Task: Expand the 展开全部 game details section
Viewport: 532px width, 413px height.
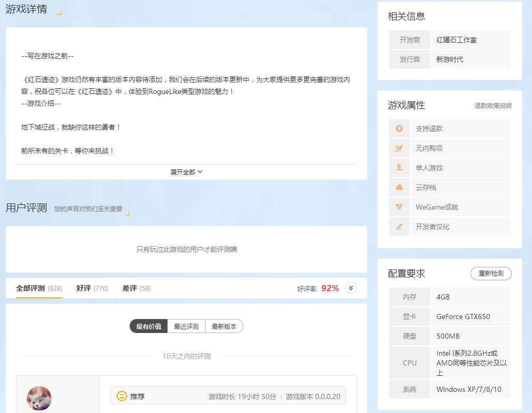Action: (186, 171)
